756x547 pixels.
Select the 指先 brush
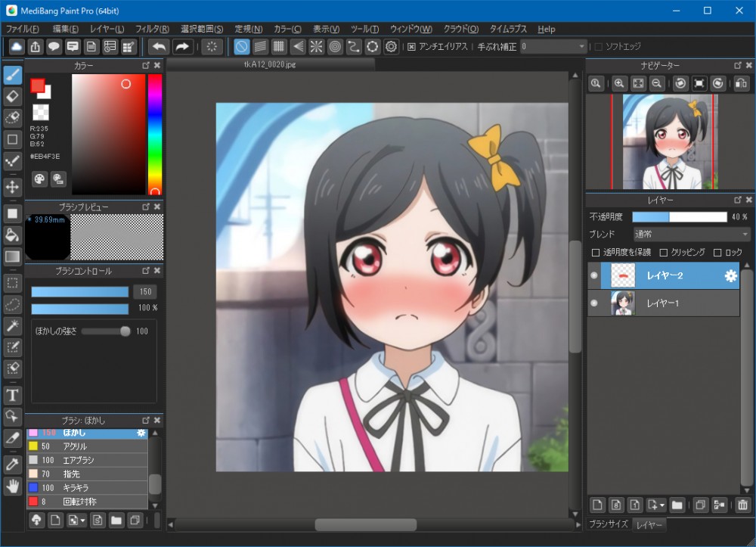[x=87, y=474]
